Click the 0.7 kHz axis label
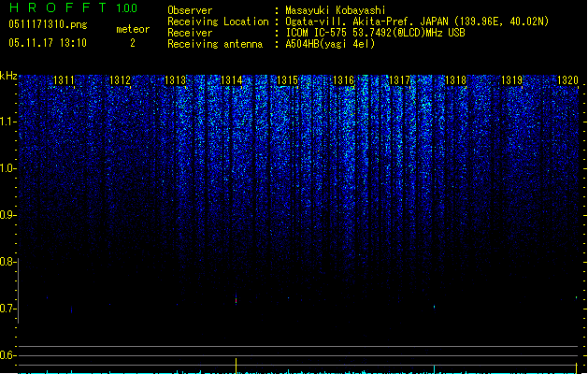 click(8, 309)
